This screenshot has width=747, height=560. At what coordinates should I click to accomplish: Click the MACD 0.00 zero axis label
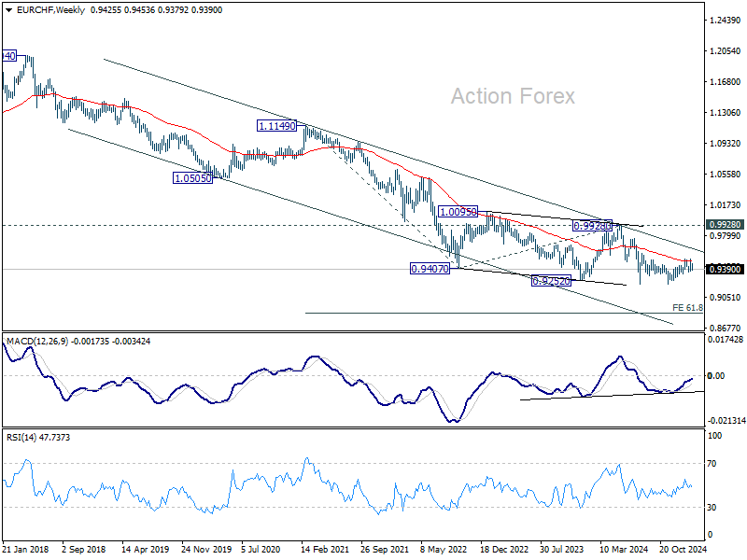[716, 376]
